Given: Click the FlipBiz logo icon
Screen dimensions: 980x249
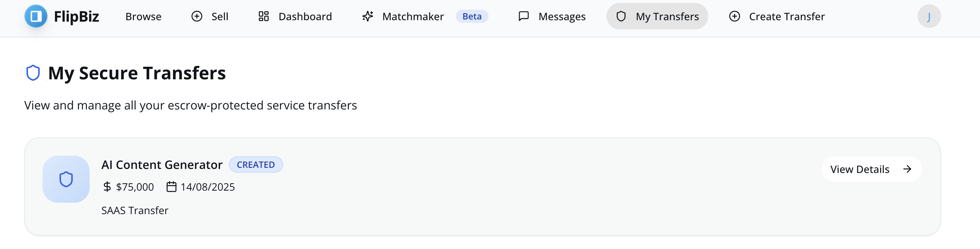Looking at the screenshot, I should [36, 17].
